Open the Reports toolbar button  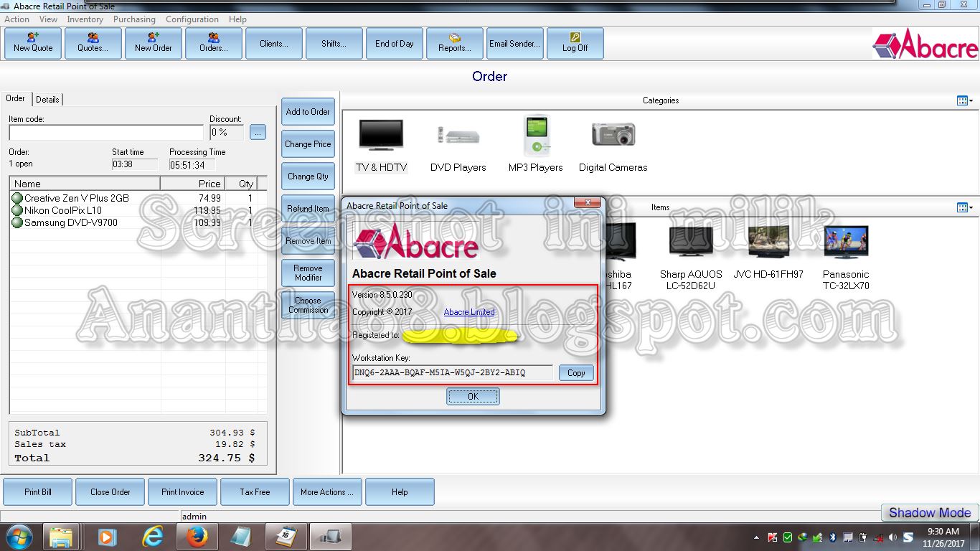(455, 43)
